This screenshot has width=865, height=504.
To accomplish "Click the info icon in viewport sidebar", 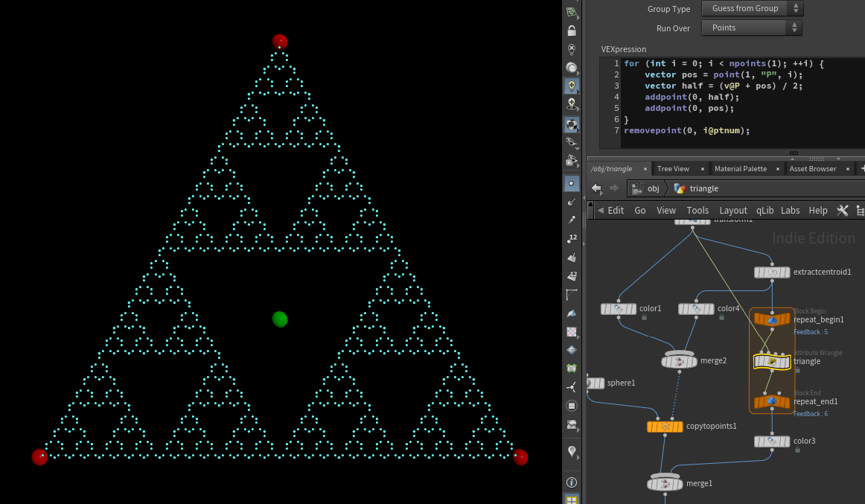I will 572,482.
